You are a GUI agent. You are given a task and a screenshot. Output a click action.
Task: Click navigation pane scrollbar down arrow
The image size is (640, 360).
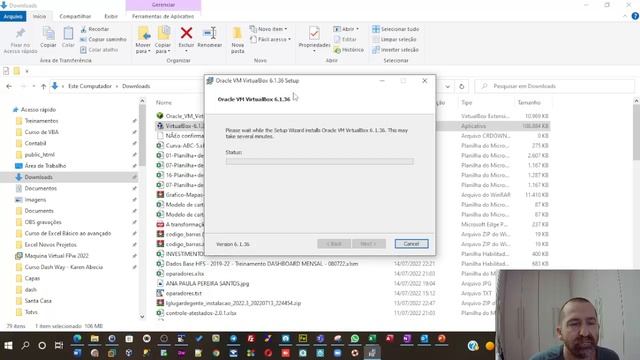(142, 316)
